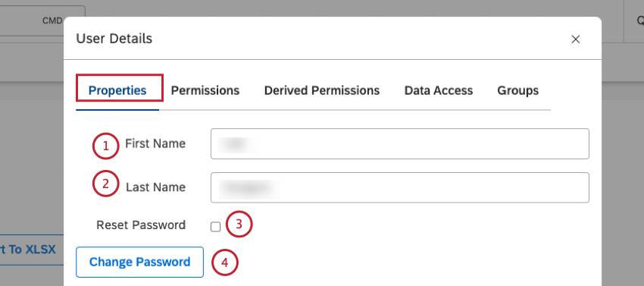This screenshot has height=286, width=644.
Task: Focus the First Name text field
Action: [x=399, y=143]
